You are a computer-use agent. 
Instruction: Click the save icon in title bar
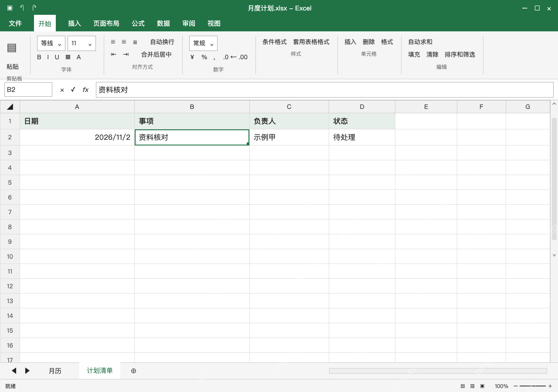pyautogui.click(x=10, y=8)
